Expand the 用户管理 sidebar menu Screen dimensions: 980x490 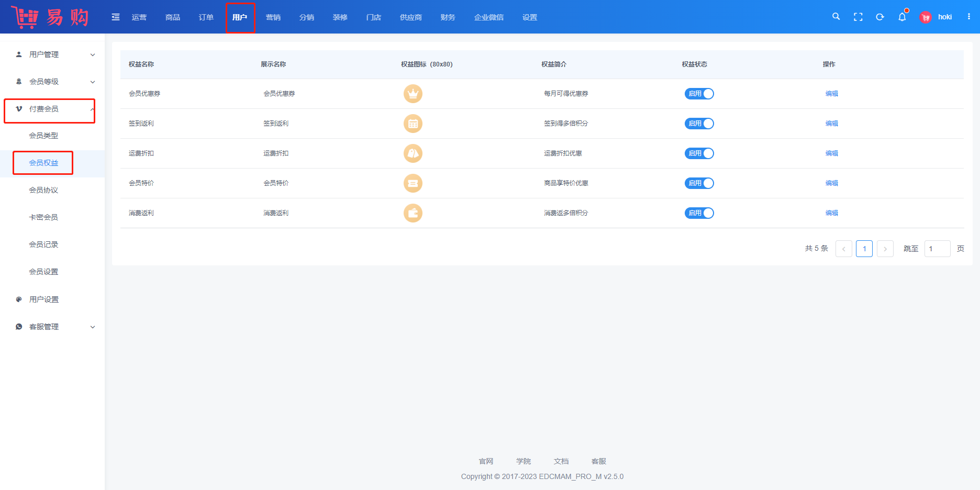[x=52, y=54]
